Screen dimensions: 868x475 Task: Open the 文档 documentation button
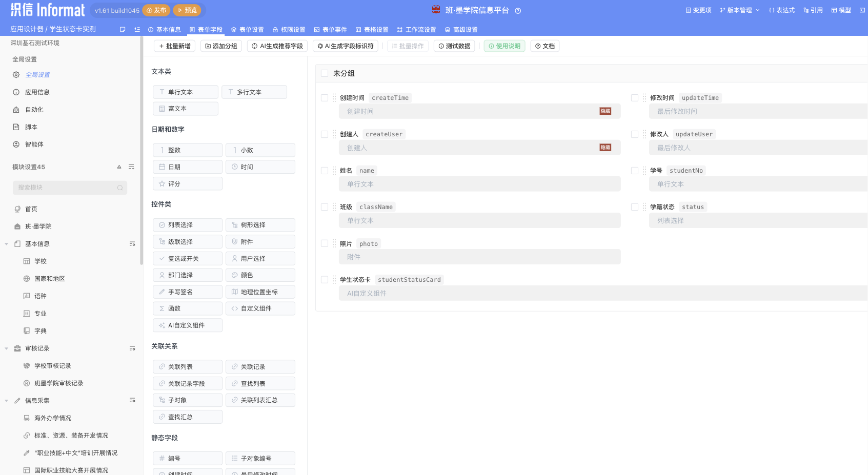pyautogui.click(x=545, y=46)
